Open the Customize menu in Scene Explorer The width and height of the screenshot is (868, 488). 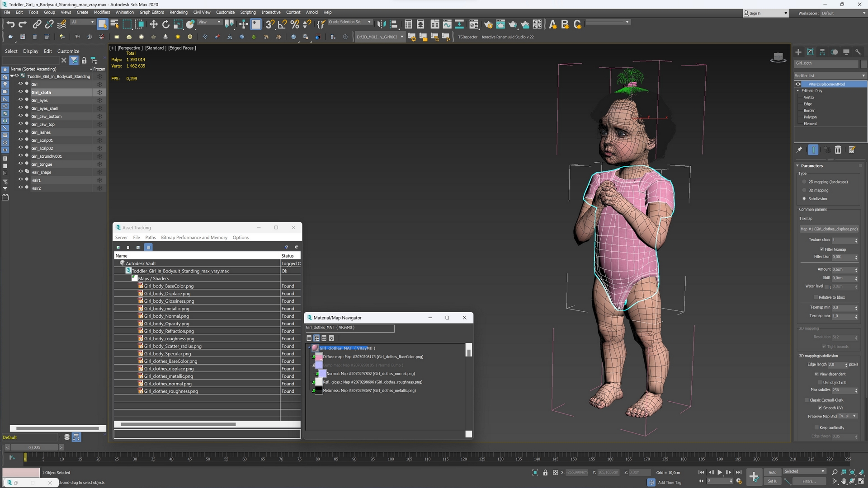pyautogui.click(x=68, y=52)
